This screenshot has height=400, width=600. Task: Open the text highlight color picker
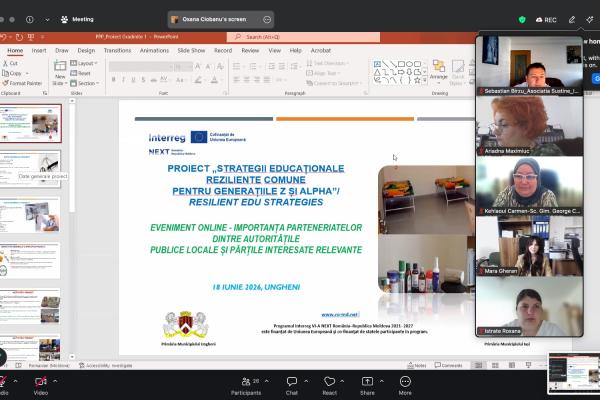(x=199, y=80)
